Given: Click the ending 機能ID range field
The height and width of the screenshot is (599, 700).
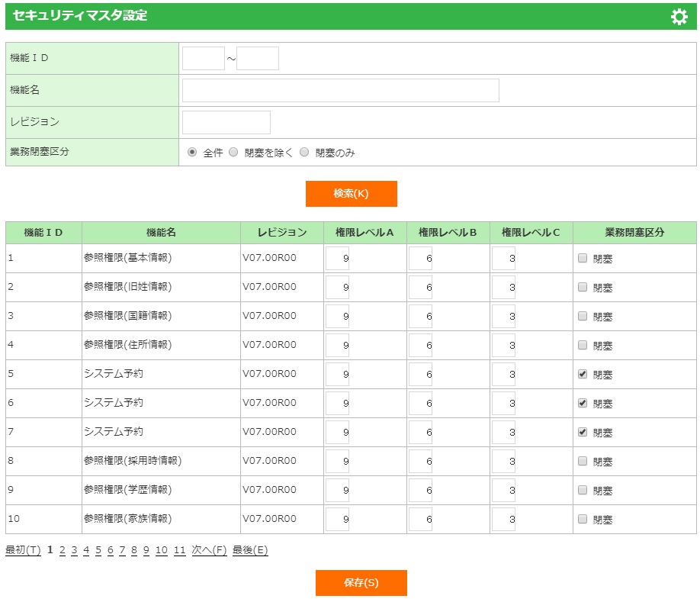Looking at the screenshot, I should (x=258, y=58).
